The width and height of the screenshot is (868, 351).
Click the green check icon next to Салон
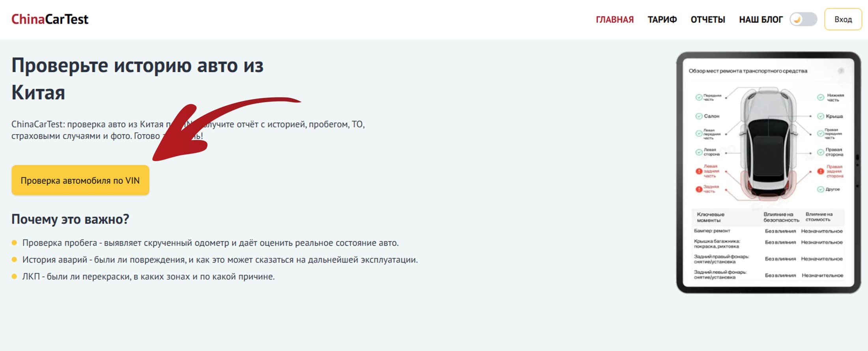click(x=699, y=116)
